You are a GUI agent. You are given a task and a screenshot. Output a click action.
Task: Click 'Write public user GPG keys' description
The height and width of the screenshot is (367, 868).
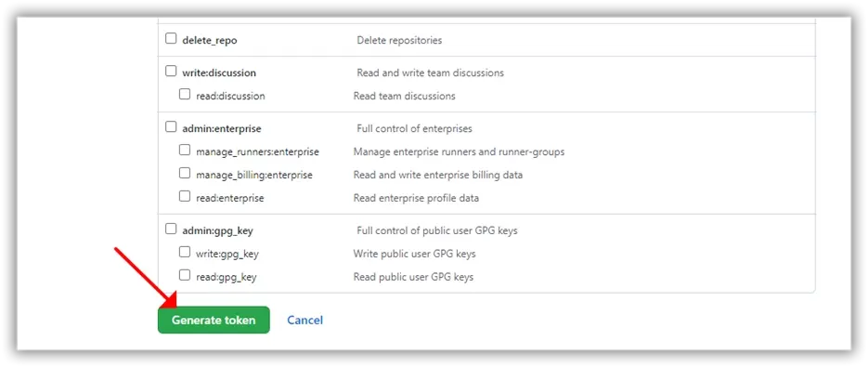click(414, 254)
